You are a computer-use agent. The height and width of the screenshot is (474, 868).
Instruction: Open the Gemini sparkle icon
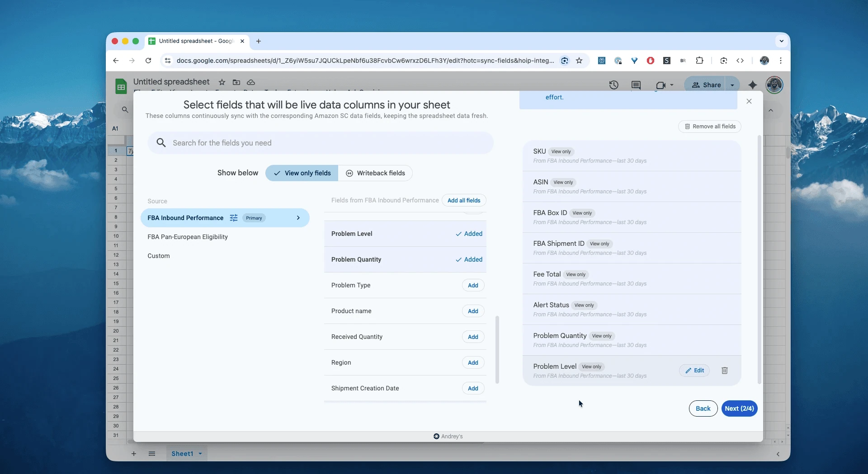point(753,85)
